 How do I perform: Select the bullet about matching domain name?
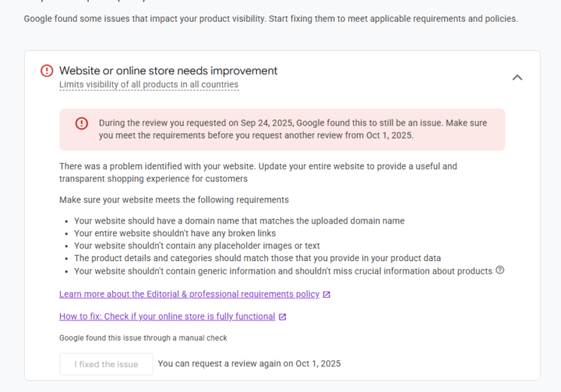(x=239, y=221)
